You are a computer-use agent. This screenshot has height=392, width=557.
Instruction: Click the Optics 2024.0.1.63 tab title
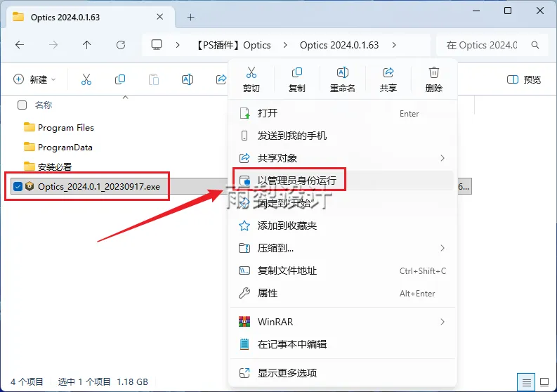(65, 17)
